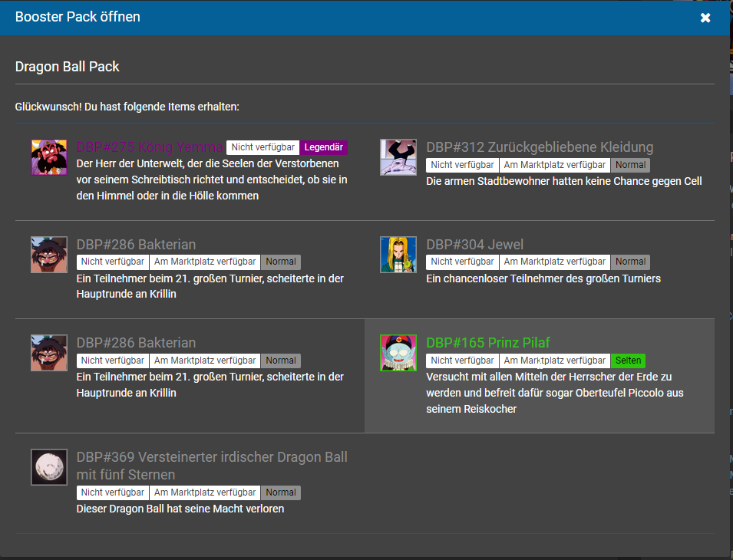This screenshot has width=733, height=560.
Task: Open the DBP#275 König Yemma title
Action: (x=150, y=147)
